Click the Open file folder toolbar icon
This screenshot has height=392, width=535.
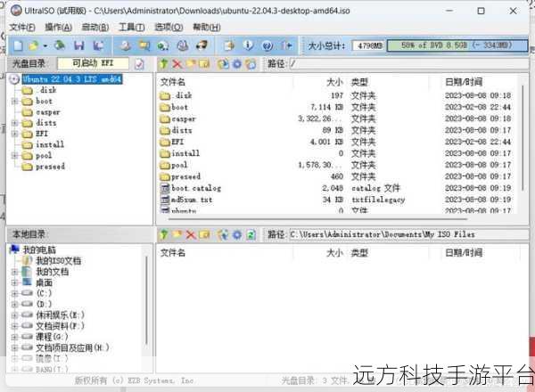(34, 45)
